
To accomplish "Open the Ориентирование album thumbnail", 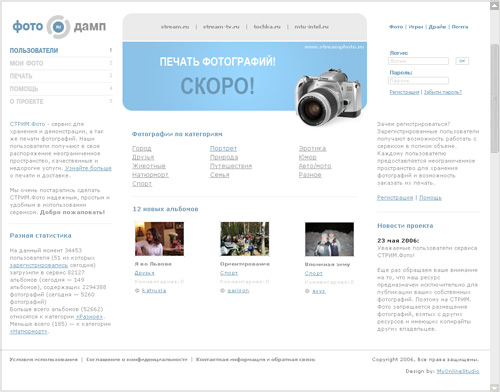I will [245, 239].
